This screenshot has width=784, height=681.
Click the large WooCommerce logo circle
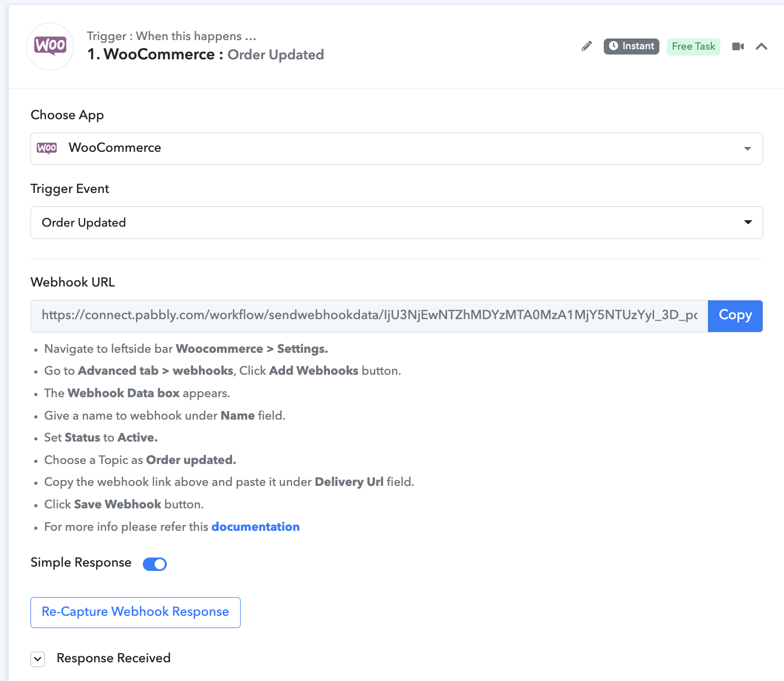[x=50, y=47]
